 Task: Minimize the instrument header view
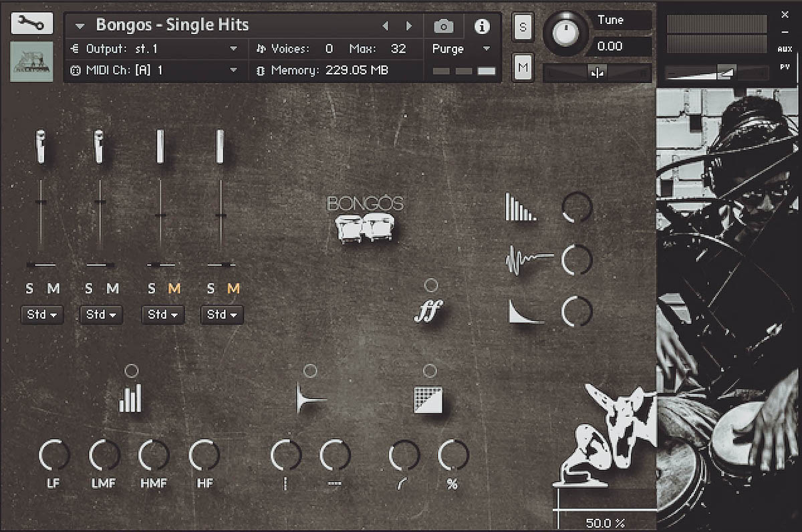pyautogui.click(x=785, y=31)
